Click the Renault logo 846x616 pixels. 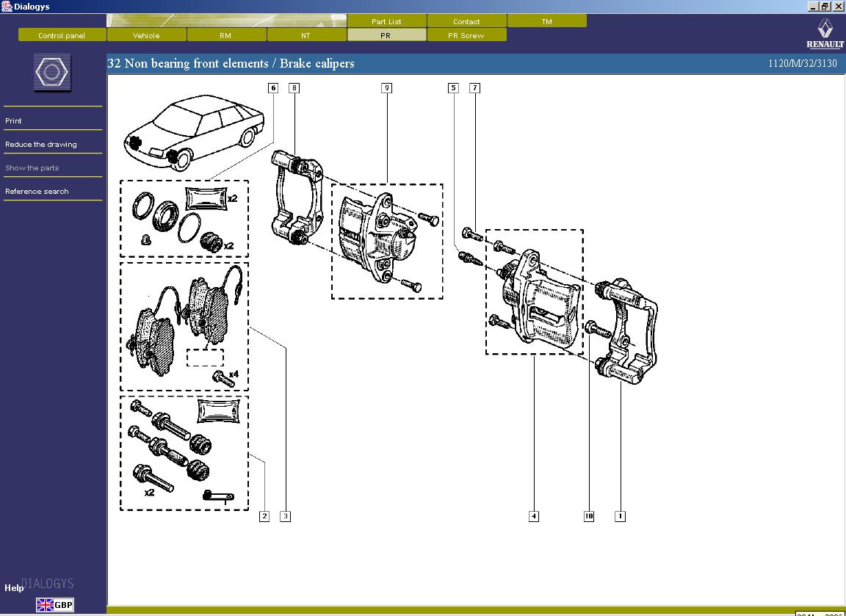[825, 34]
